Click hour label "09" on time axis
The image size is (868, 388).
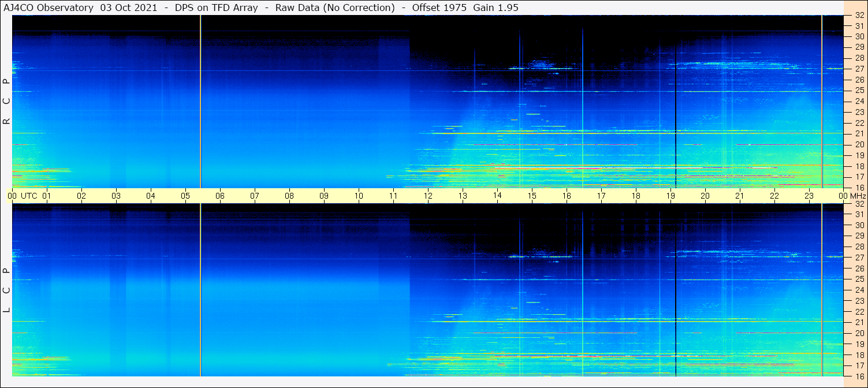[324, 196]
